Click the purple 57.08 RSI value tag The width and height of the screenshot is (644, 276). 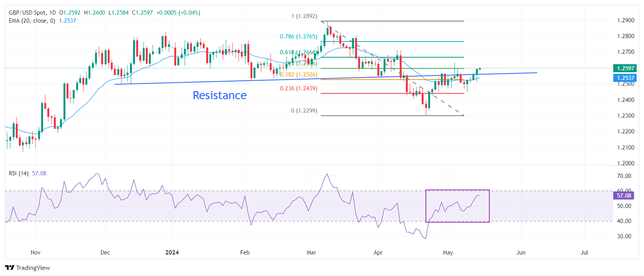pos(624,196)
